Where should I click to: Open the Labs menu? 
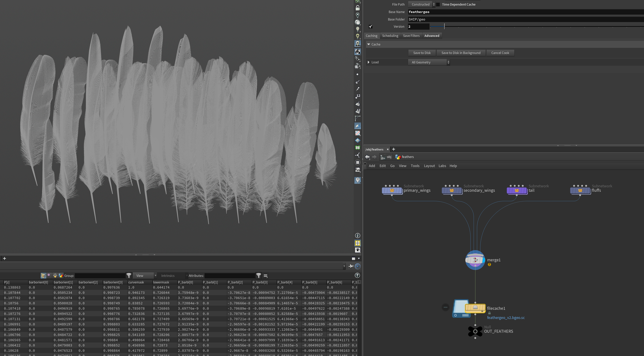point(442,166)
